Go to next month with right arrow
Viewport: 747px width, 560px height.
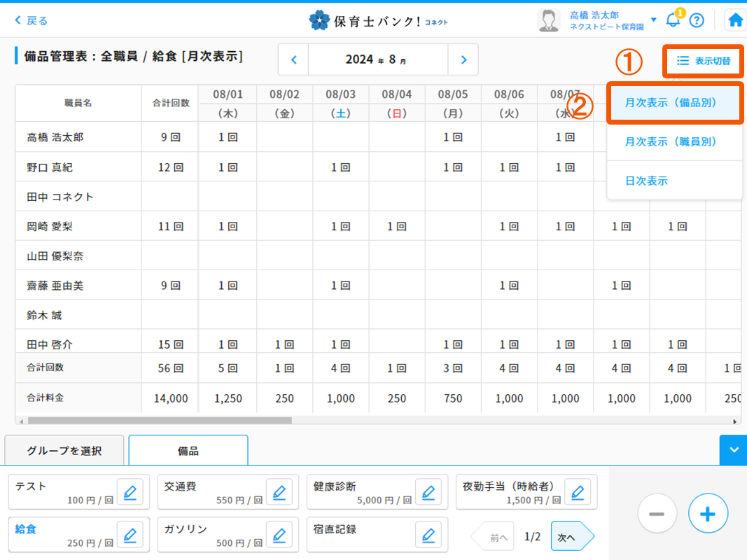(x=463, y=60)
